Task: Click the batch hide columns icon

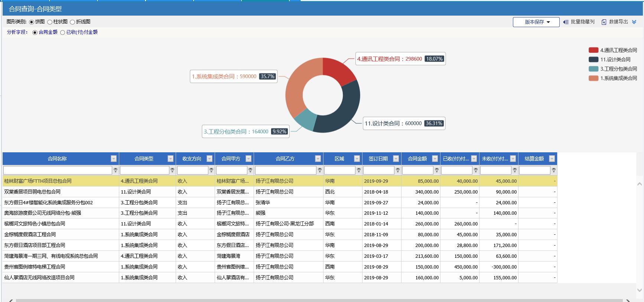Action: coord(566,22)
